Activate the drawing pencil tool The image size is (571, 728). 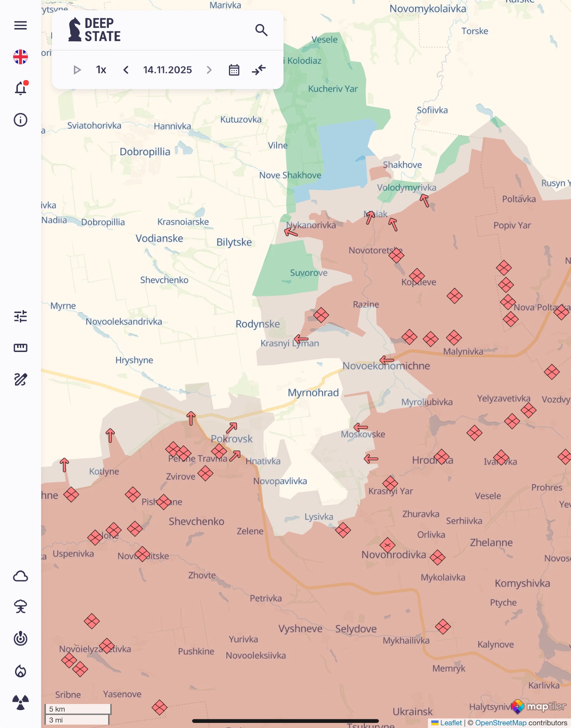20,379
